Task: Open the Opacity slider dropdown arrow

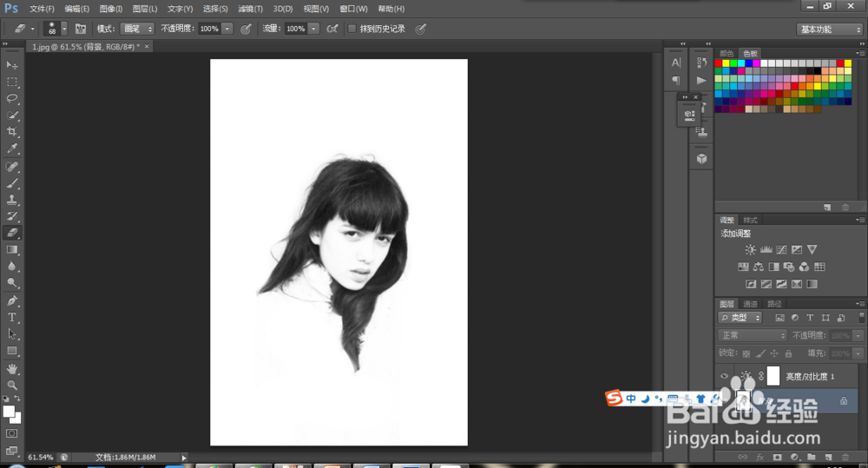Action: coord(227,29)
